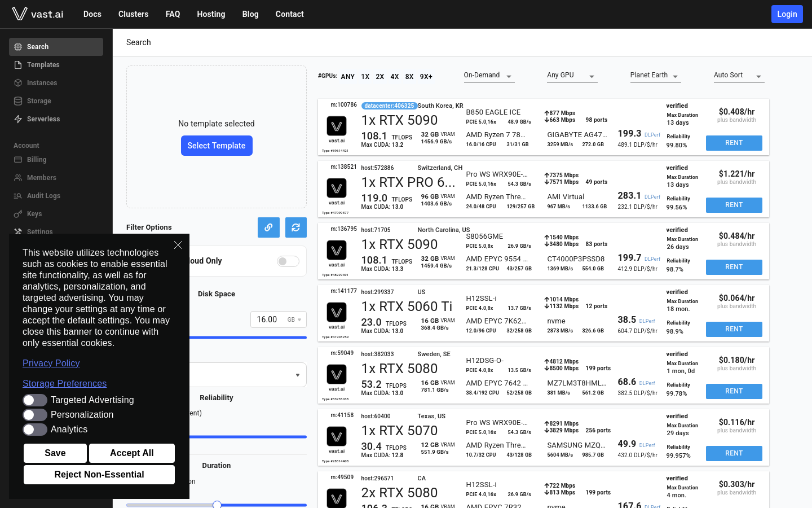Click the Templates icon in the sidebar
812x508 pixels.
(x=18, y=65)
